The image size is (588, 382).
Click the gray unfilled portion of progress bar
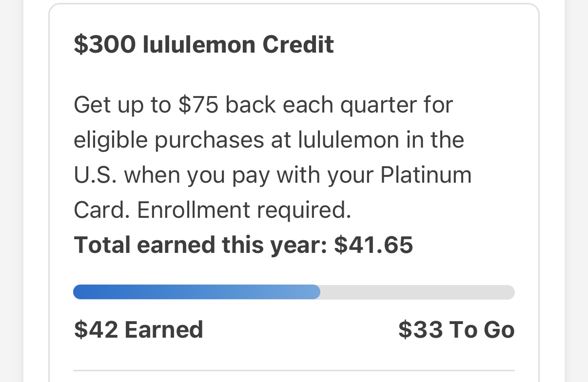(x=417, y=292)
